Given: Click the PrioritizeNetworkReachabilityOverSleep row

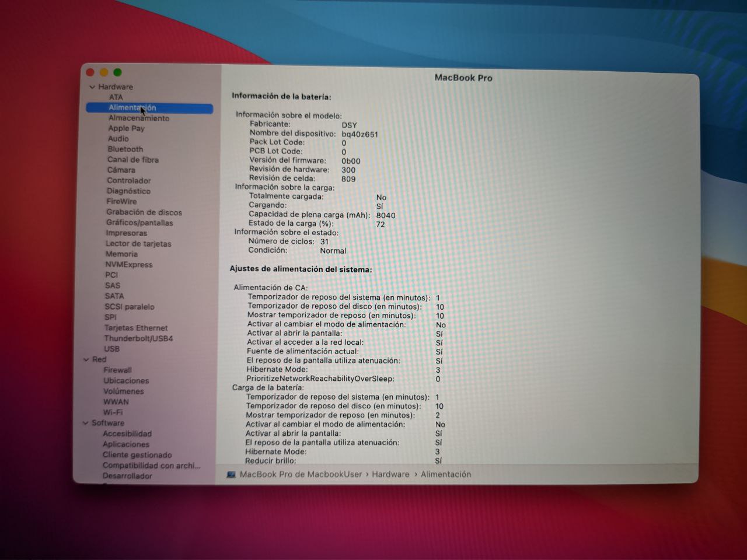Looking at the screenshot, I should [343, 379].
